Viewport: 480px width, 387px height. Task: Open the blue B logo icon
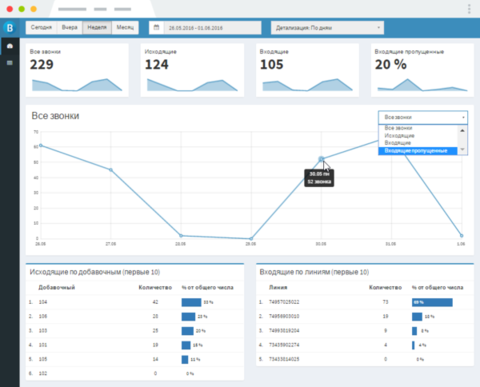[x=10, y=27]
